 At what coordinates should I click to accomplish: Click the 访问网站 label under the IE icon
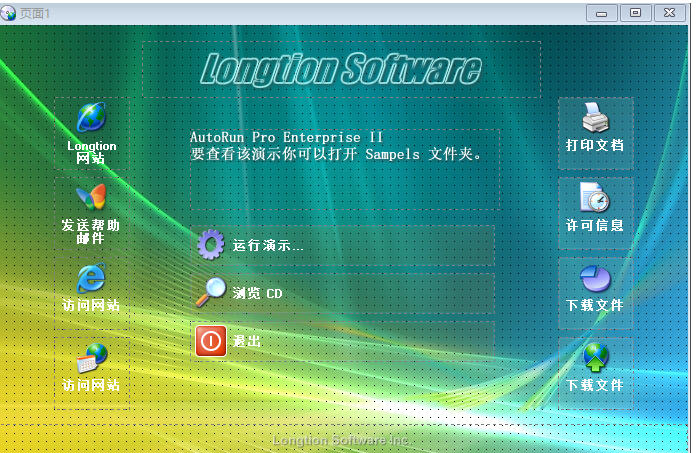pyautogui.click(x=91, y=305)
